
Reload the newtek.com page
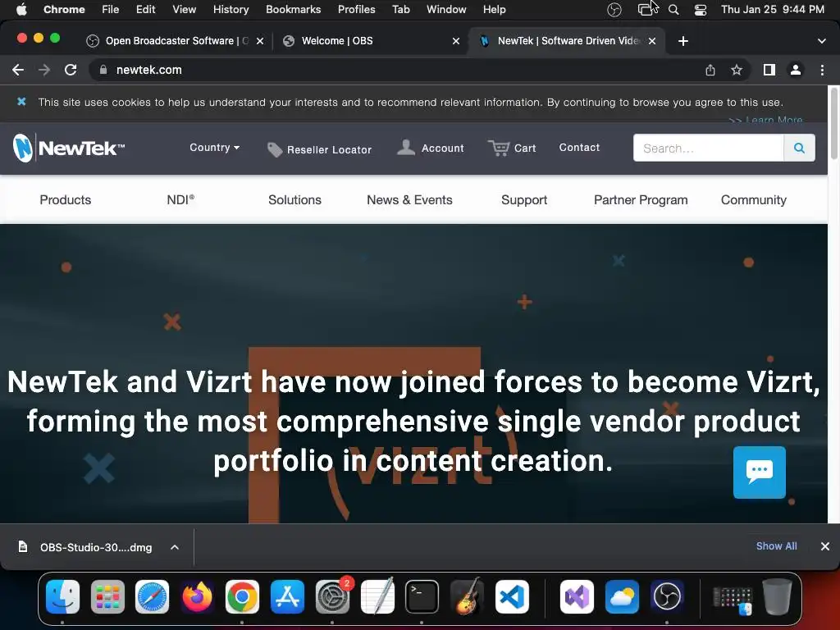pos(71,70)
